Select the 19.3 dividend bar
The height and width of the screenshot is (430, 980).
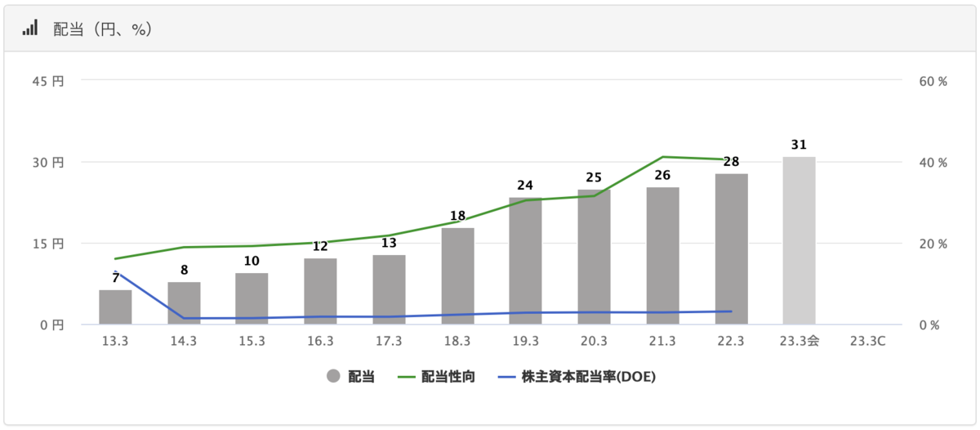[x=525, y=261]
